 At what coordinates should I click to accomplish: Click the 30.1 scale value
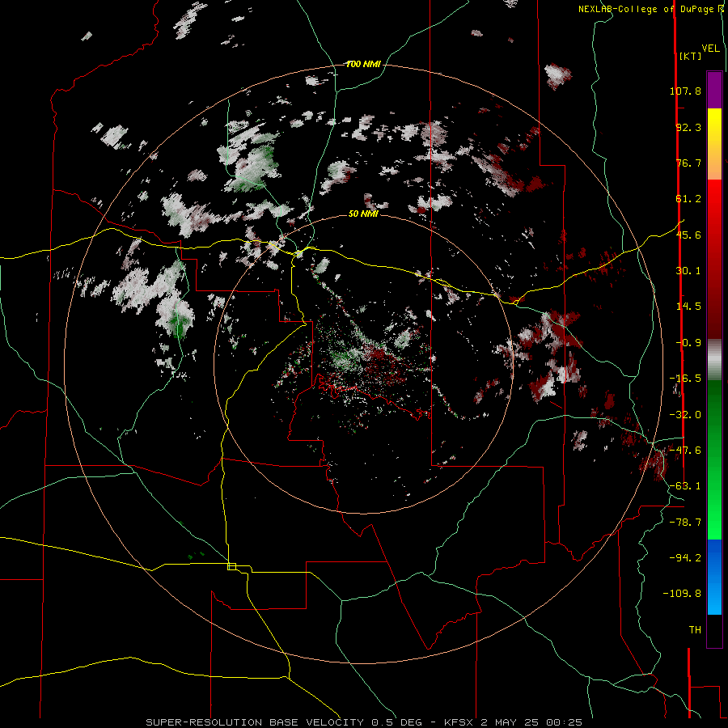coord(688,271)
